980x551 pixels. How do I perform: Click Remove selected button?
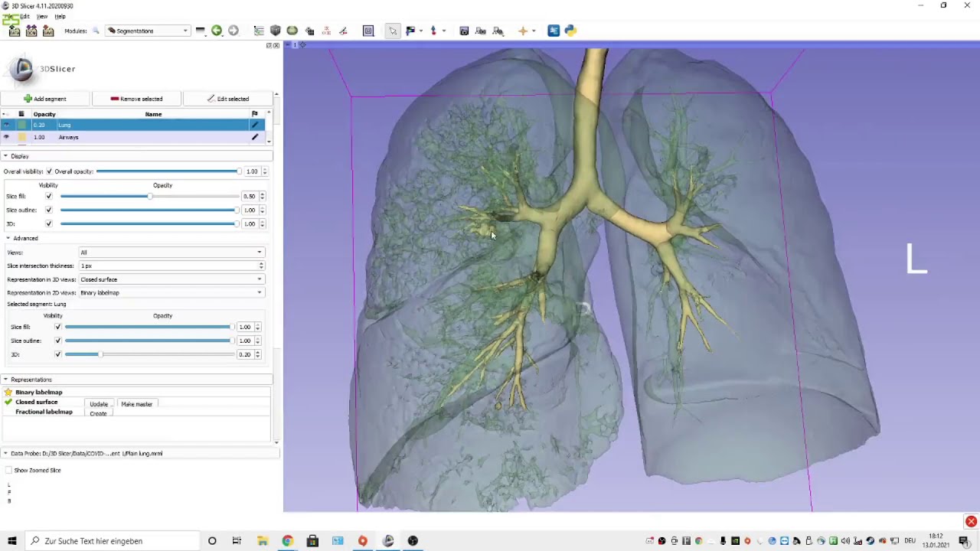[136, 99]
